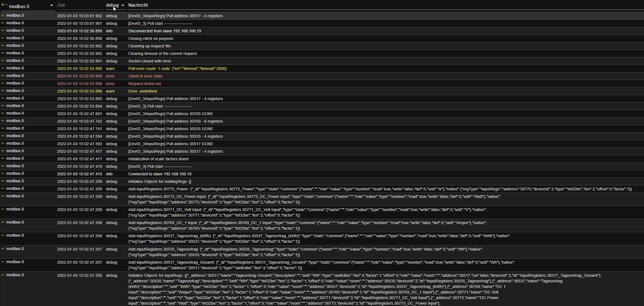
Task: Click the modbus icon in the header filter
Action: click(x=5, y=6)
